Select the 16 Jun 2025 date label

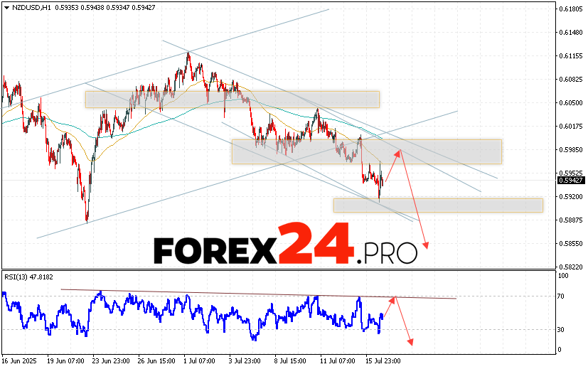pos(22,362)
